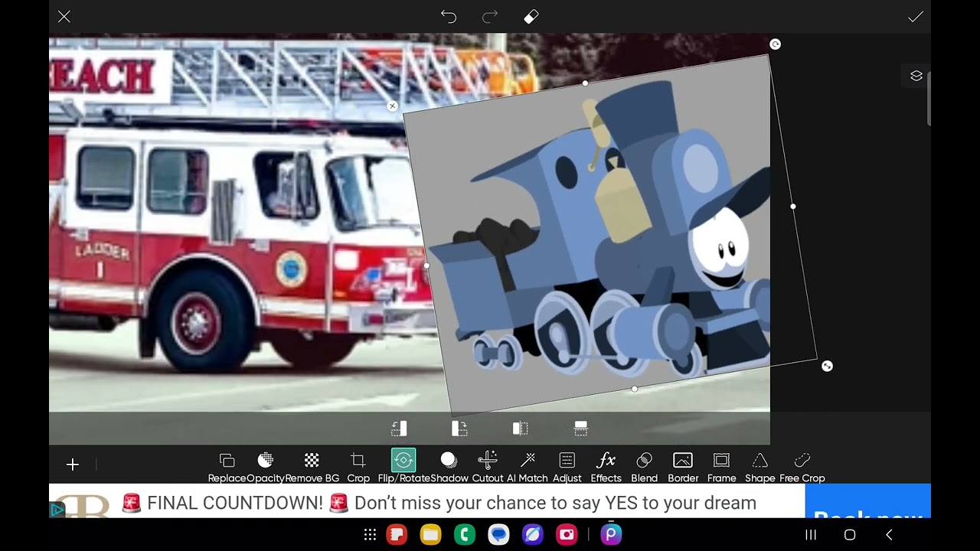980x551 pixels.
Task: Go back with navigation arrow
Action: (889, 535)
